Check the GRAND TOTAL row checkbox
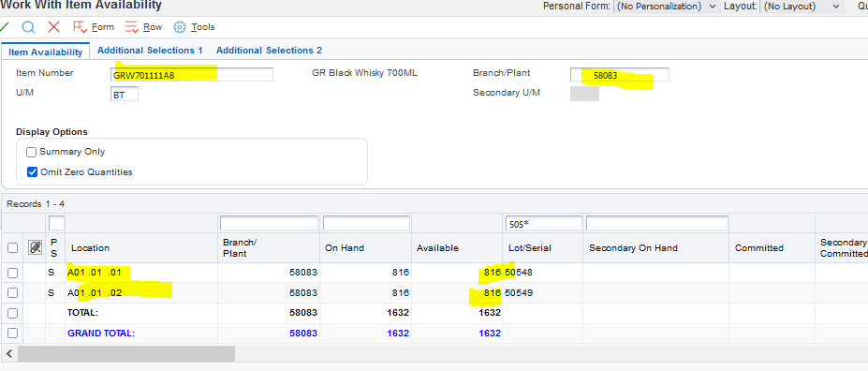 pyautogui.click(x=13, y=334)
